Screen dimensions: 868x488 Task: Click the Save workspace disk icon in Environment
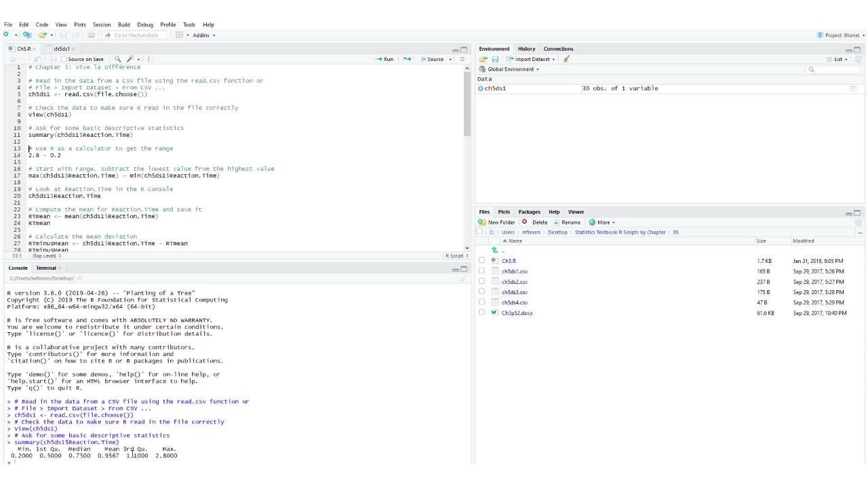(x=496, y=59)
